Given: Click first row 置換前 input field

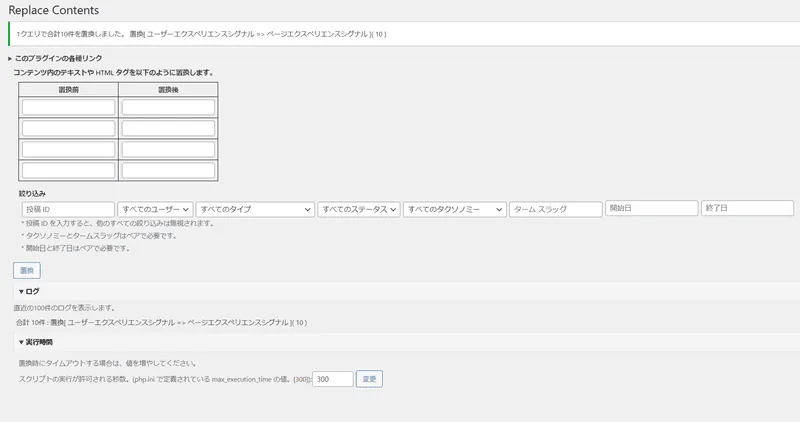Looking at the screenshot, I should tap(68, 107).
